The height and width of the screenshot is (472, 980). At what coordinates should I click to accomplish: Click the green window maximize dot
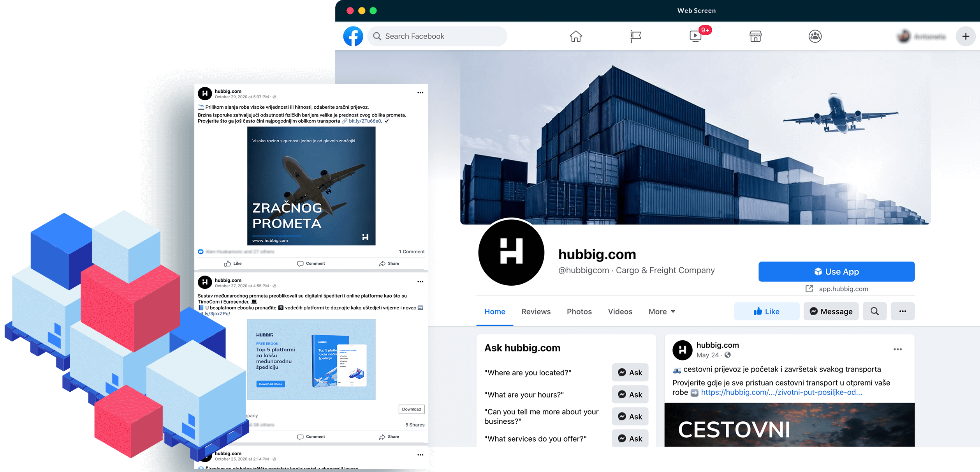pyautogui.click(x=373, y=11)
